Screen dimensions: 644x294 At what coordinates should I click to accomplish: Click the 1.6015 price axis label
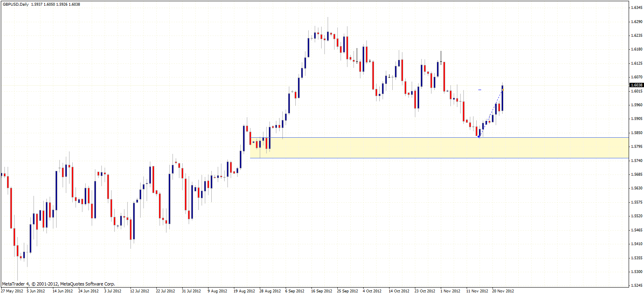[x=637, y=91]
